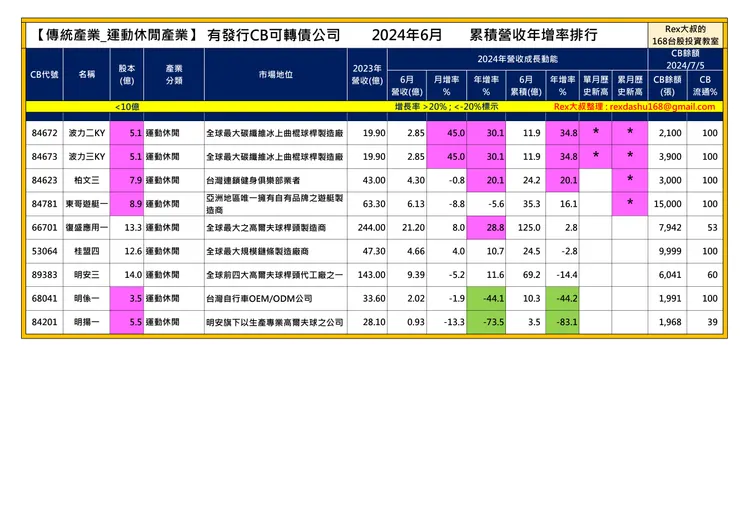Select CB code 53064
740x523 pixels.
[44, 251]
